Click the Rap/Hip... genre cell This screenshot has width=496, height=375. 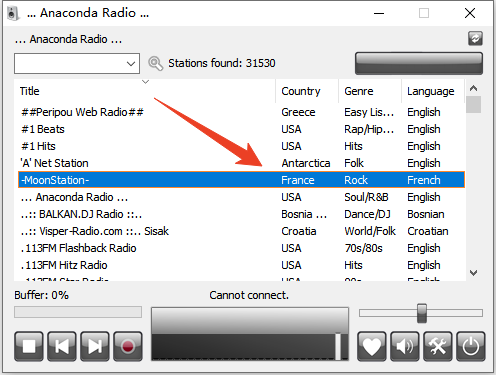coord(369,129)
